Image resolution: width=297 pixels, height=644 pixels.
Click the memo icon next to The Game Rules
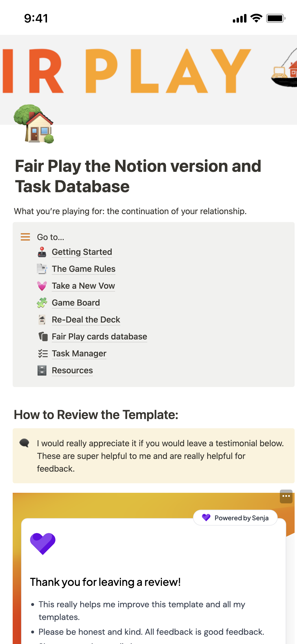click(42, 269)
